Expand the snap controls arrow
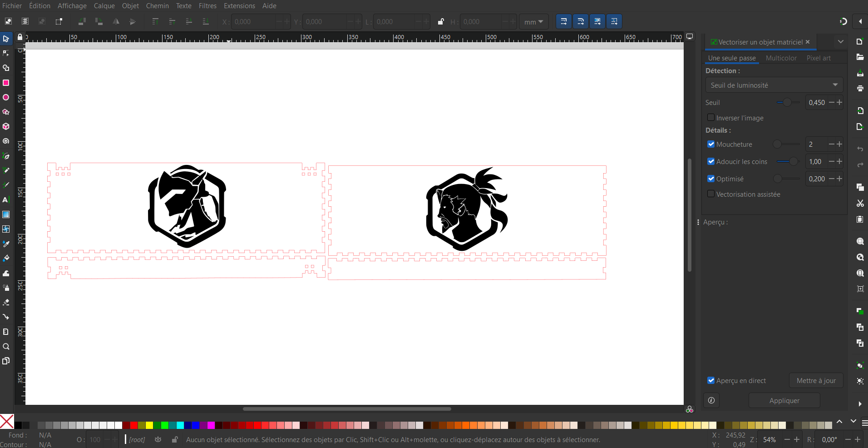 860,21
